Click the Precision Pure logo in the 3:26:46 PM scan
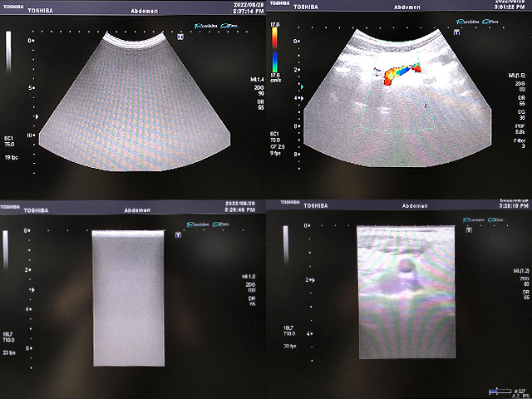 point(208,224)
